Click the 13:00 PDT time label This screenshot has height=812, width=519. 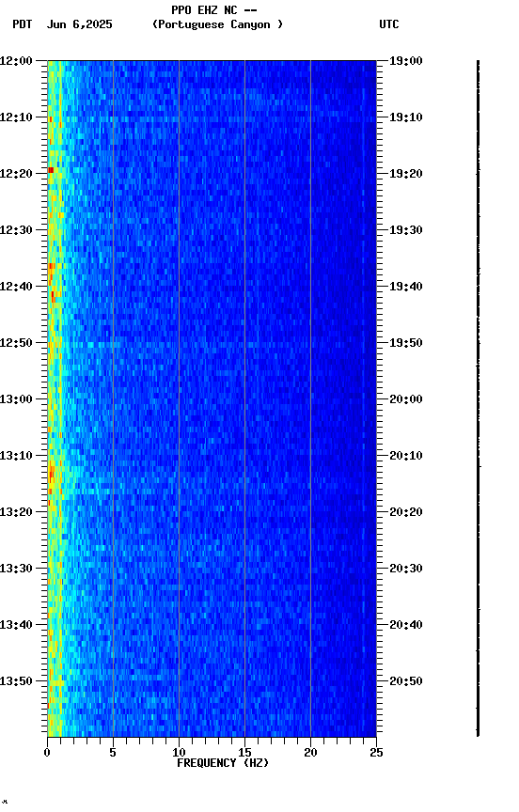(x=16, y=399)
